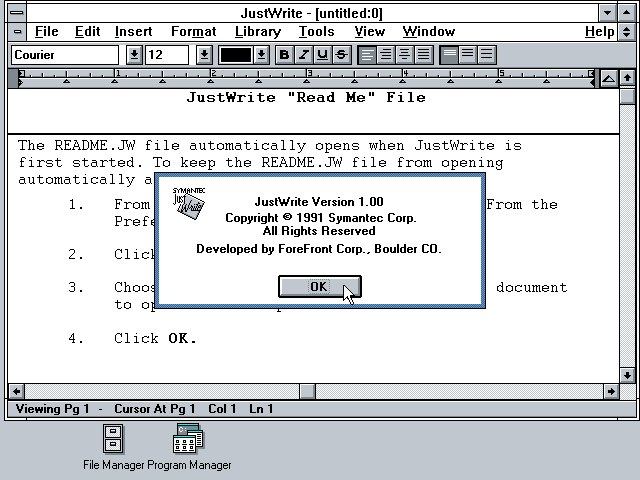Click the 'Cursor At Pg 1' status text
Screen dimensions: 640x480
click(x=155, y=409)
